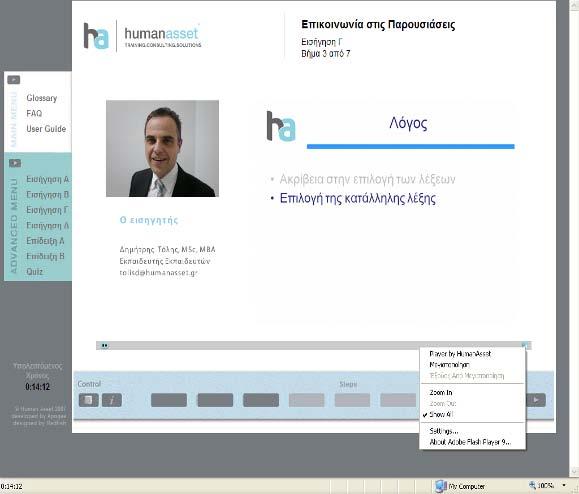Open the Glossary page
579x494 pixels.
tap(42, 98)
